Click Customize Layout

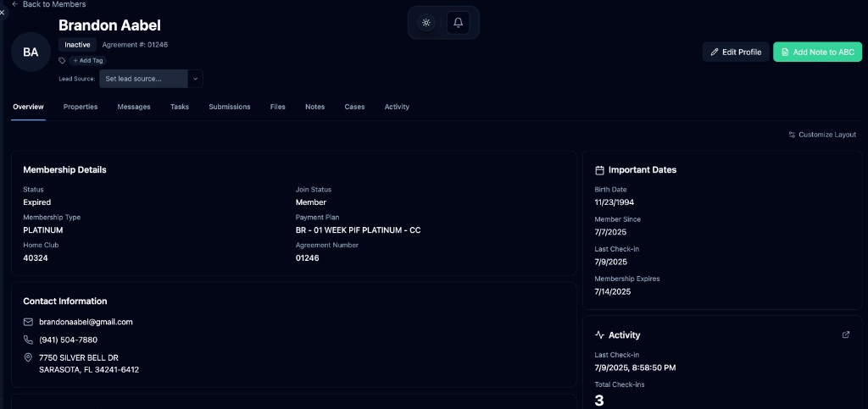[x=822, y=135]
